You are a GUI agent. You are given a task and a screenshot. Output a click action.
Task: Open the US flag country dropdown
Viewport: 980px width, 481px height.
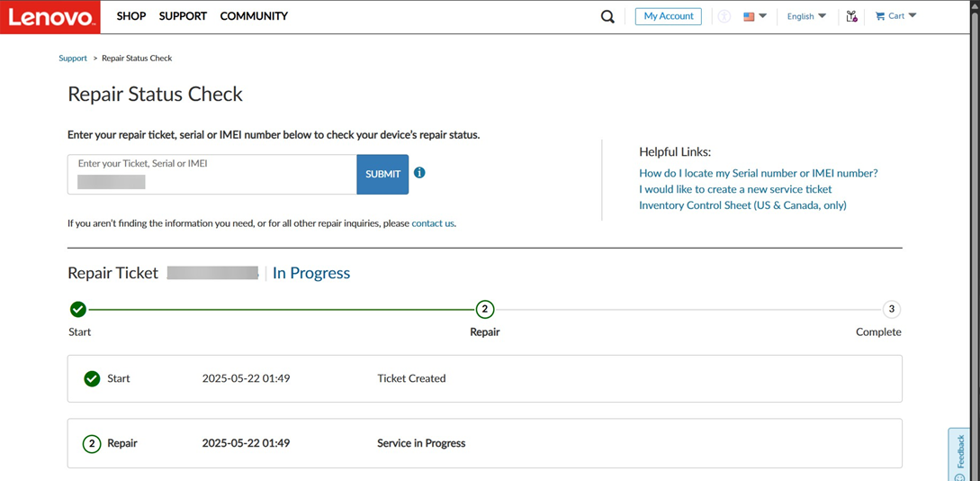click(x=754, y=16)
